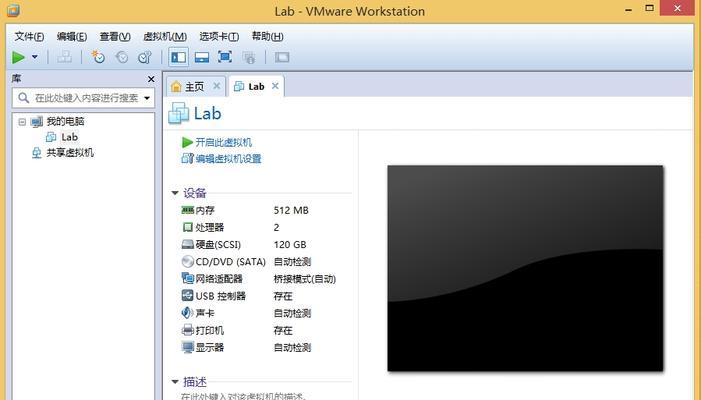Click the CD/DVD (SATA) drive icon
The image size is (701, 400).
click(188, 261)
